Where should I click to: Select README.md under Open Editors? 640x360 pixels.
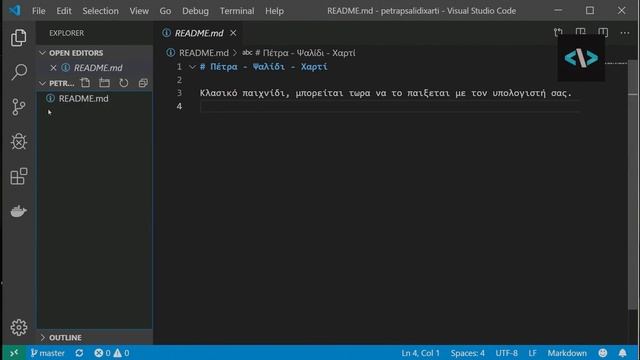point(98,68)
